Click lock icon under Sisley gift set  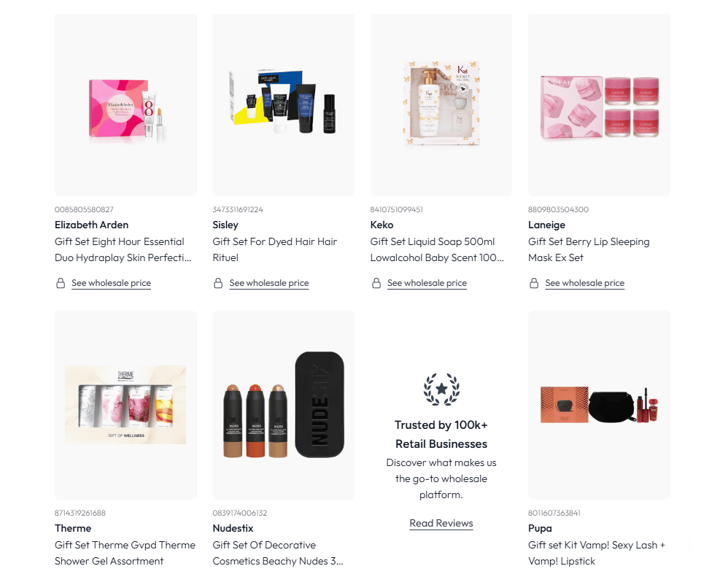tap(218, 283)
